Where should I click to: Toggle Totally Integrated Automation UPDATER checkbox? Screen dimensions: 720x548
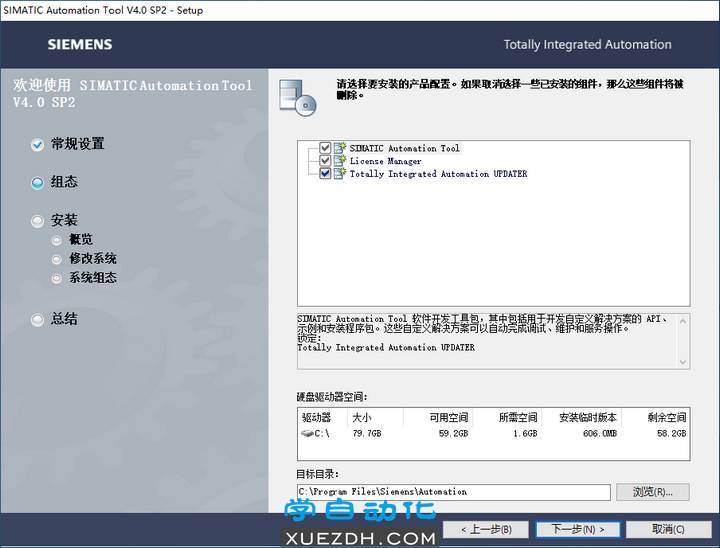pyautogui.click(x=325, y=174)
